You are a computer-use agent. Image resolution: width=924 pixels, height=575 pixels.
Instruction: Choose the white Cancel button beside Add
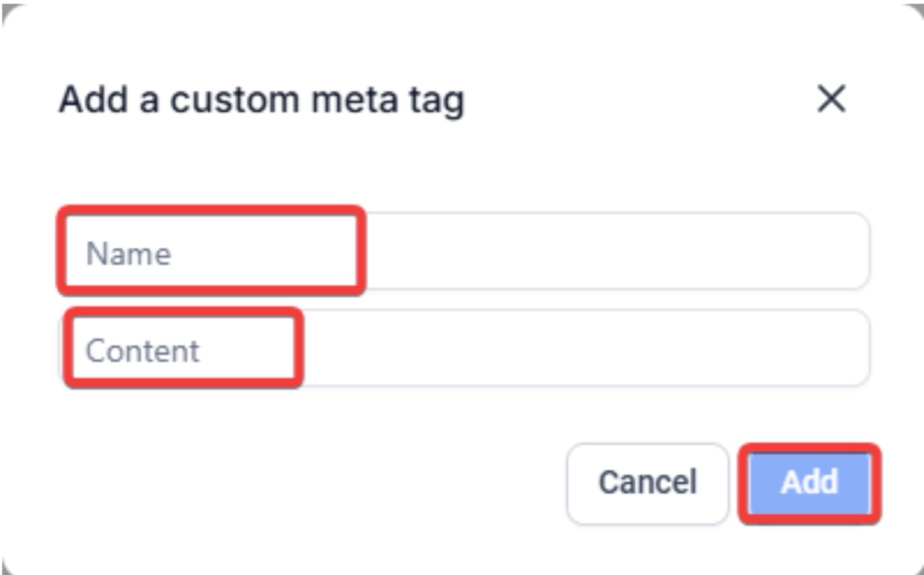click(647, 483)
